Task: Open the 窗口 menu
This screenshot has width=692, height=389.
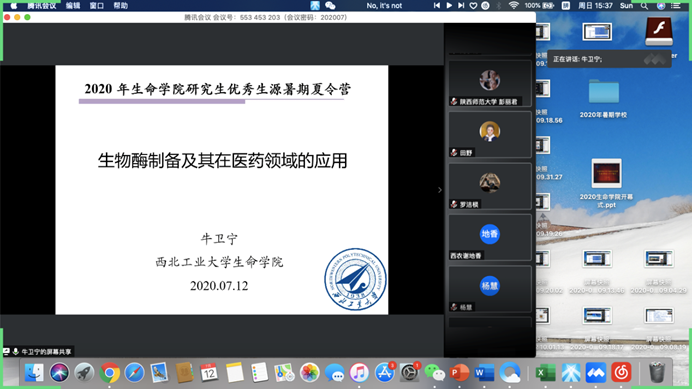Action: tap(97, 5)
